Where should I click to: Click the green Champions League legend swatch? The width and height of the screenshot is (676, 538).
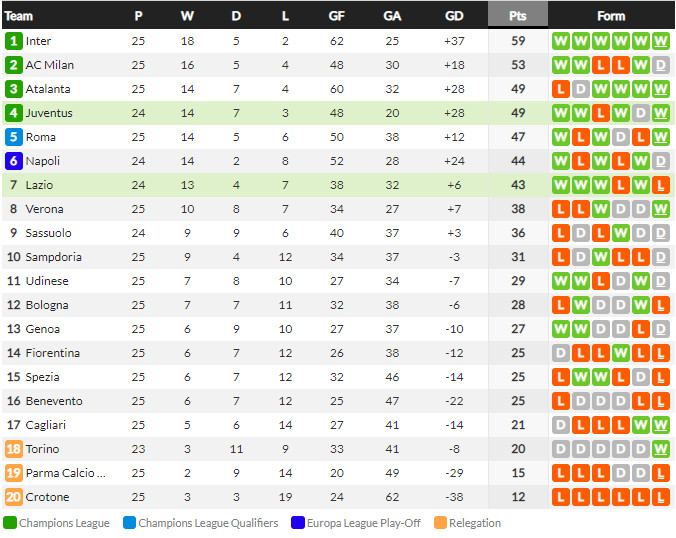tap(9, 522)
